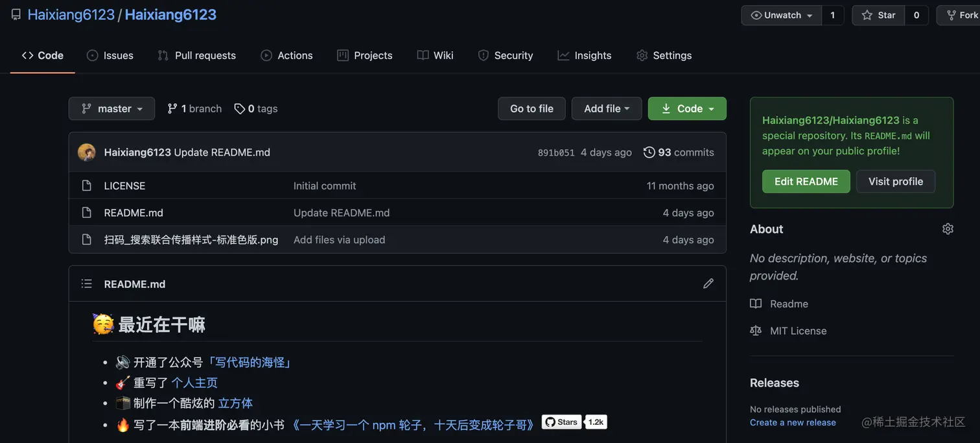Click the file icon next to LICENSE
Image resolution: width=980 pixels, height=443 pixels.
[x=86, y=186]
